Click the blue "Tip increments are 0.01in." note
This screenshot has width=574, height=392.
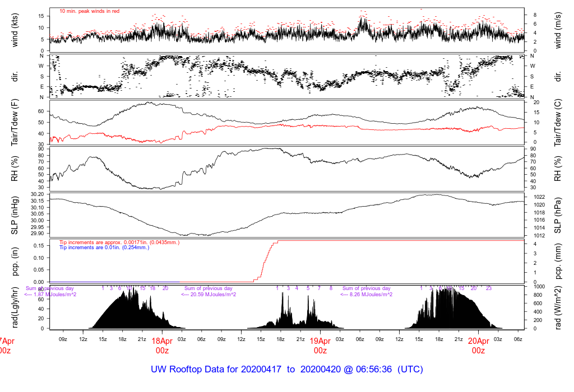tap(104, 248)
